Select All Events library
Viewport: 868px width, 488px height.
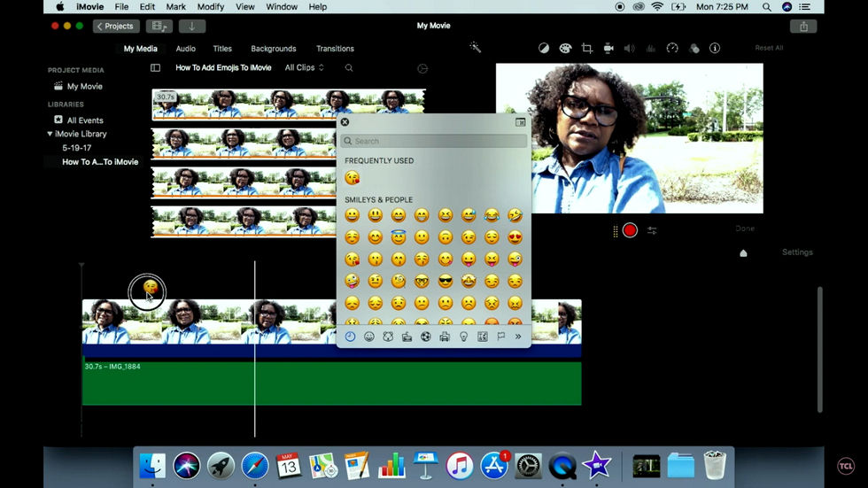point(84,120)
